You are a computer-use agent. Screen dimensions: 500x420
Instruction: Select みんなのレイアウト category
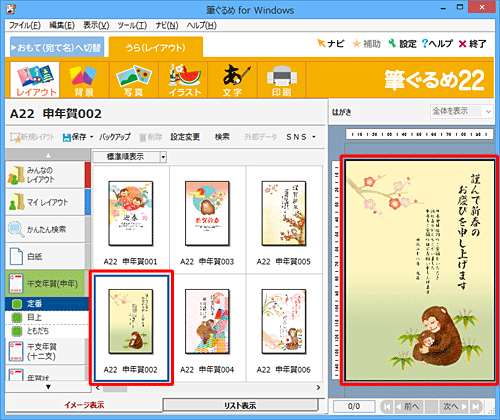(45, 175)
